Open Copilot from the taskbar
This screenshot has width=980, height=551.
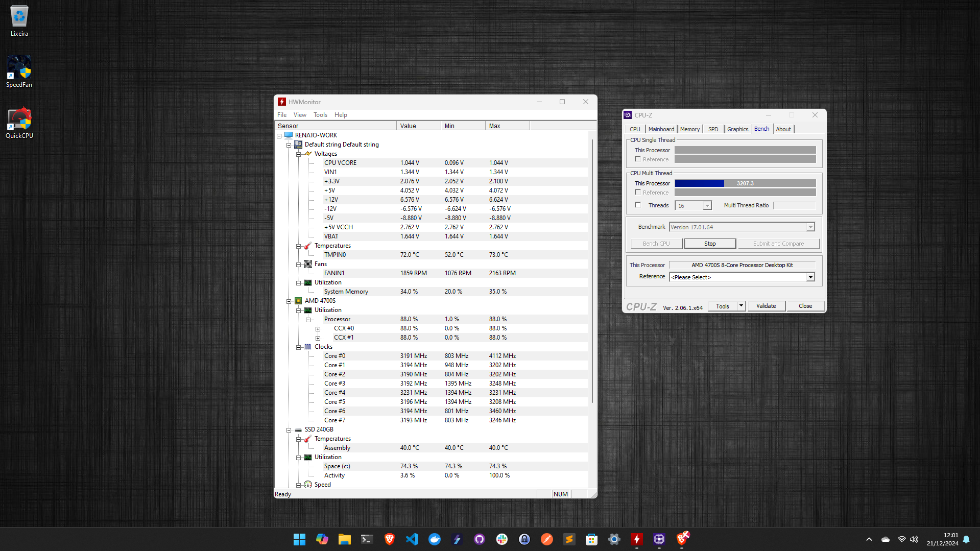coord(322,539)
